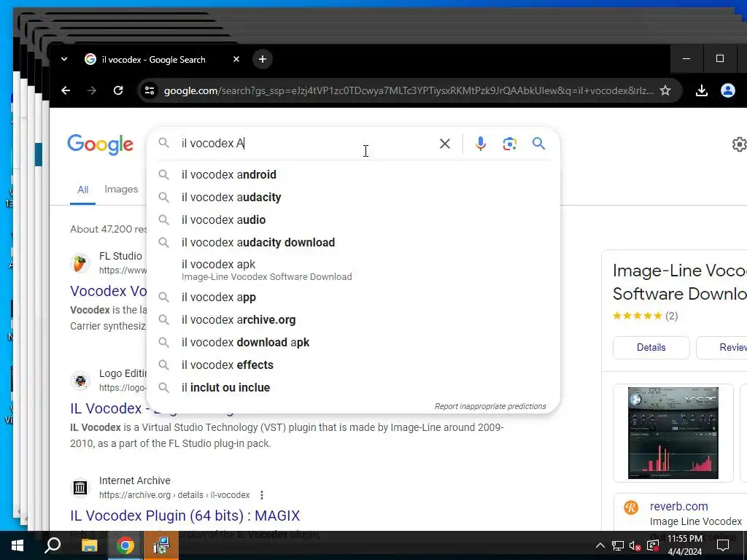Start voice search with microphone icon
This screenshot has height=560, width=747.
click(x=481, y=144)
